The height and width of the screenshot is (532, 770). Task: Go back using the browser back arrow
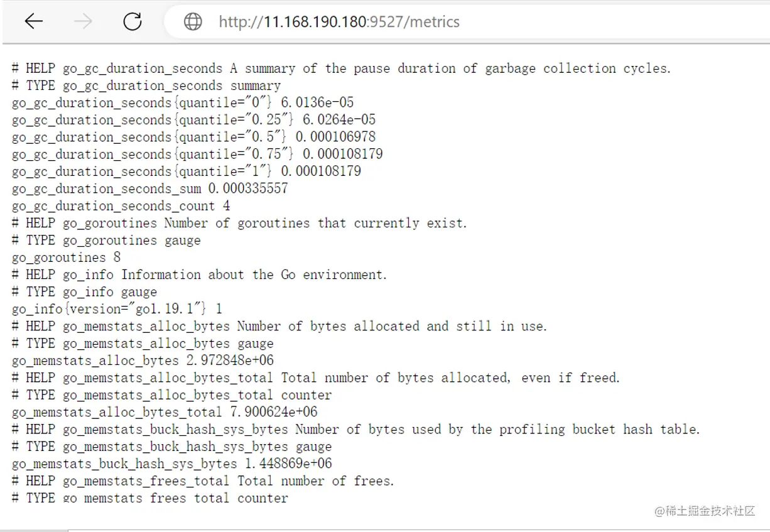[x=33, y=21]
